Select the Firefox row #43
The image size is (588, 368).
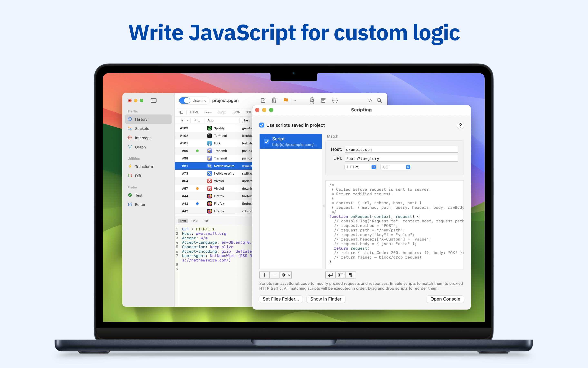[x=214, y=203]
